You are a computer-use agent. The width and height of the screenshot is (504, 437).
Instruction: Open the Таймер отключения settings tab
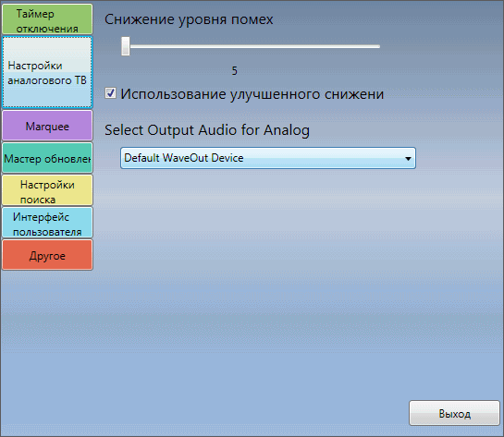pyautogui.click(x=47, y=19)
